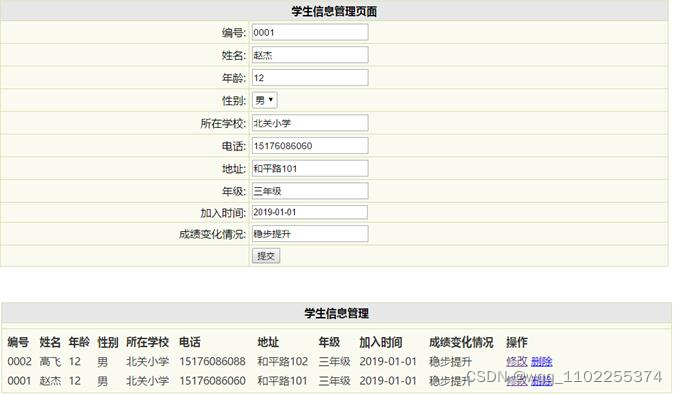Click 修改 link for student 0002 高飞
This screenshot has height=394, width=678.
517,361
